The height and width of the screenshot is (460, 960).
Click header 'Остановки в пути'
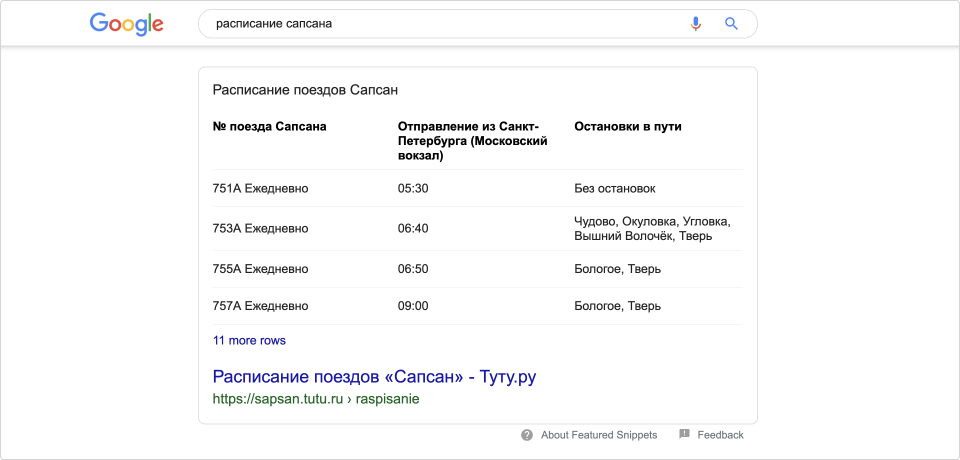click(628, 127)
